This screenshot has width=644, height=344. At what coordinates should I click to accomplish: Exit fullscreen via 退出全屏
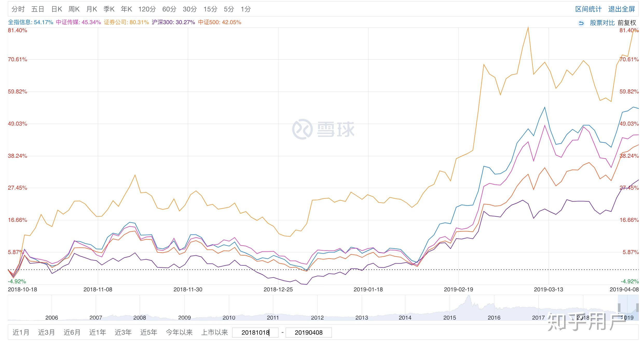pos(621,9)
